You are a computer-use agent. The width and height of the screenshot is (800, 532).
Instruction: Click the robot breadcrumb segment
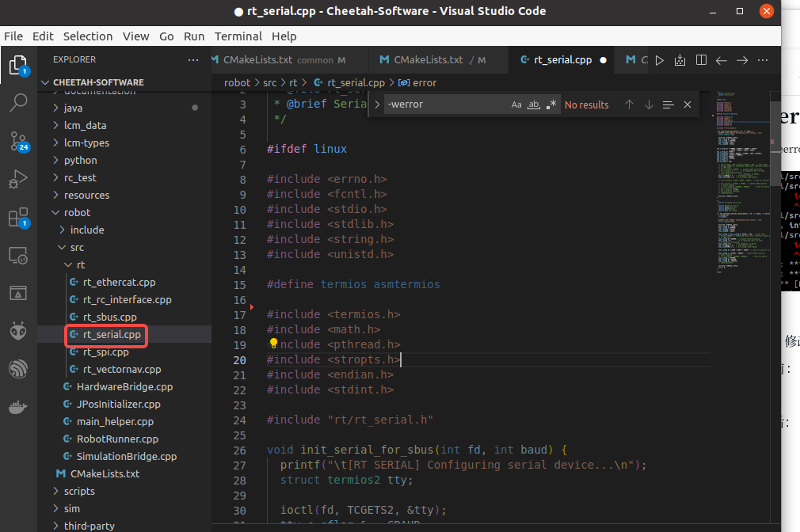point(238,82)
